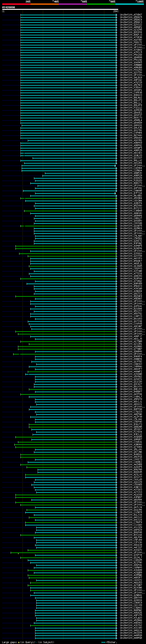146x644 pixels.
Task: Open hit UniRef100_P68172
Action: (131, 42)
